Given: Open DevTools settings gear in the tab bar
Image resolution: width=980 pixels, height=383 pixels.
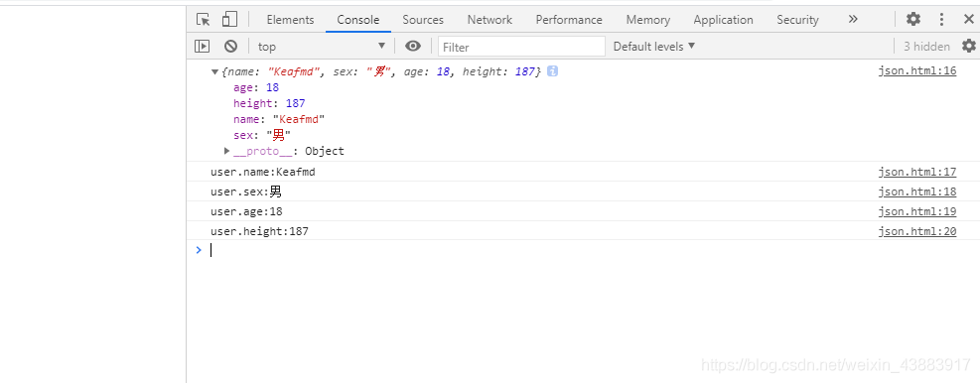Looking at the screenshot, I should [x=913, y=20].
